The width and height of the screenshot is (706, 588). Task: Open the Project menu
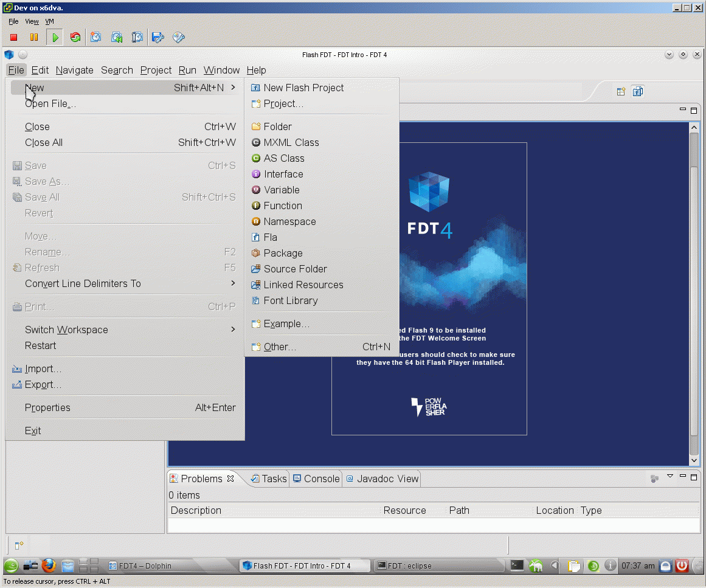156,71
